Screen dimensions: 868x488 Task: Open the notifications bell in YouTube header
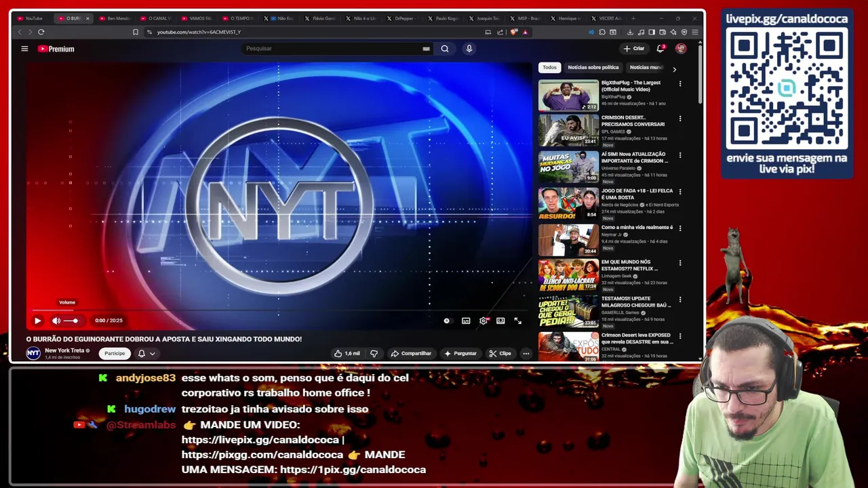point(660,49)
